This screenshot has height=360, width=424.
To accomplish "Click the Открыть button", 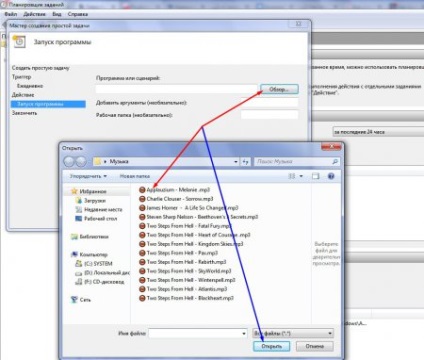I will coord(271,346).
